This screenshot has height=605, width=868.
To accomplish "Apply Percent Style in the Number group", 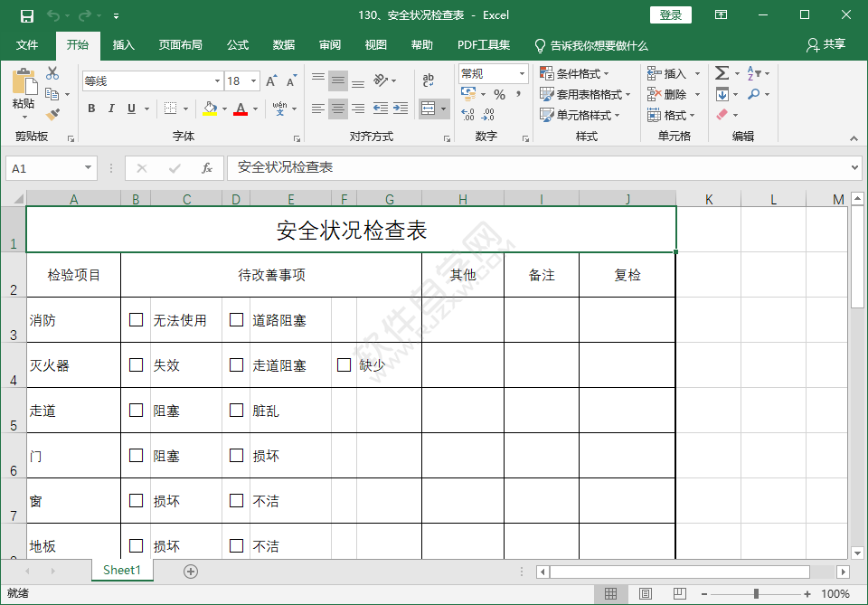I will pos(498,94).
